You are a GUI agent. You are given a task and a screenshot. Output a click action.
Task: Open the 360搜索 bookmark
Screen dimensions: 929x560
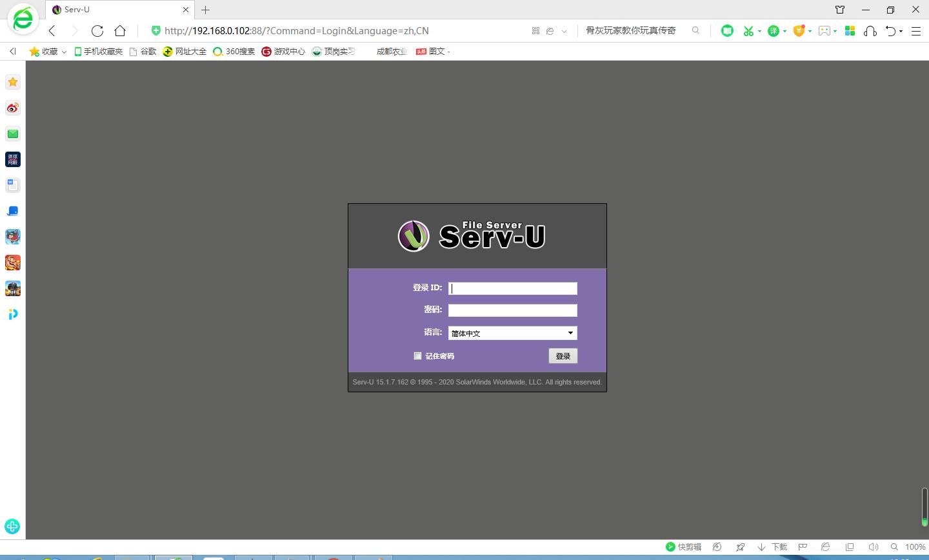(x=234, y=51)
